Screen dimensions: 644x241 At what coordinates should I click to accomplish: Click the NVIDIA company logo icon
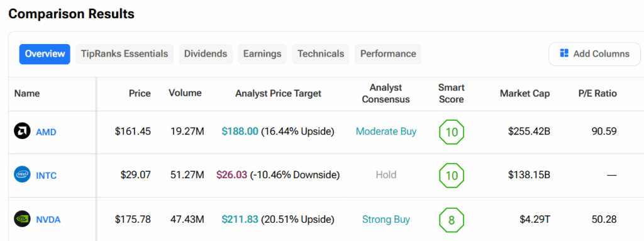(x=22, y=219)
